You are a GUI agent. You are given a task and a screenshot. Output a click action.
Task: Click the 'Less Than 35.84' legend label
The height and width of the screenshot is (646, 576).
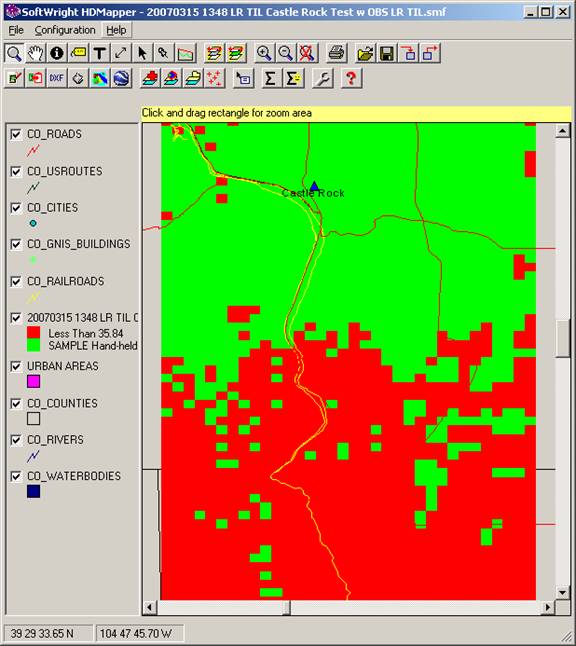pyautogui.click(x=86, y=333)
